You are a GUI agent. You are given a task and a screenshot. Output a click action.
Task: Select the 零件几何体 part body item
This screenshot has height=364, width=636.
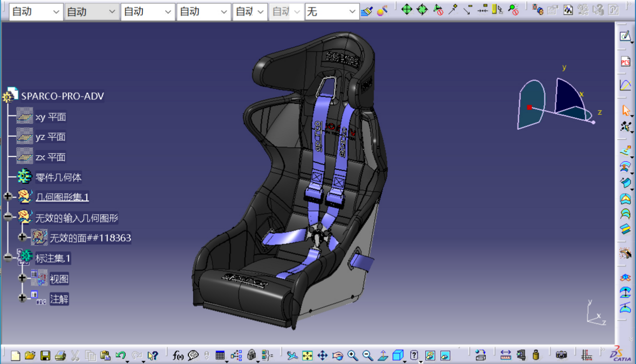(58, 177)
